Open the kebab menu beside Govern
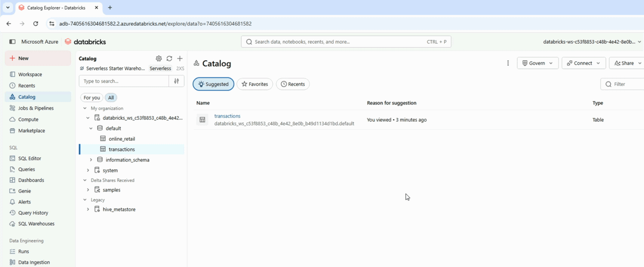 [508, 63]
